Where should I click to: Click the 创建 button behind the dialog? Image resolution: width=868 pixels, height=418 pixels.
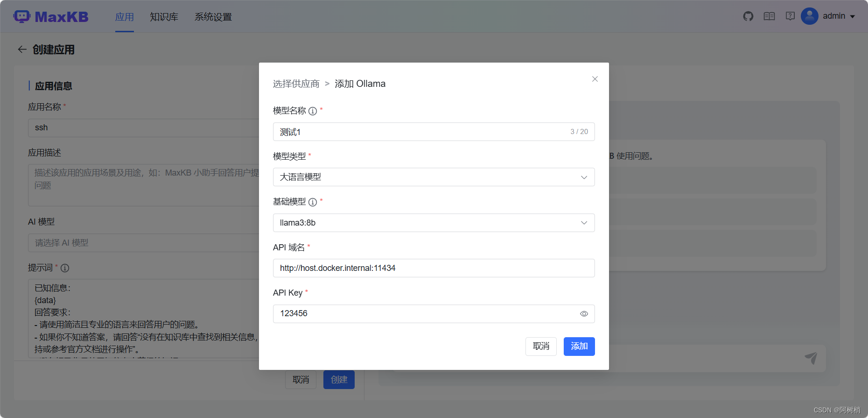[x=339, y=380]
